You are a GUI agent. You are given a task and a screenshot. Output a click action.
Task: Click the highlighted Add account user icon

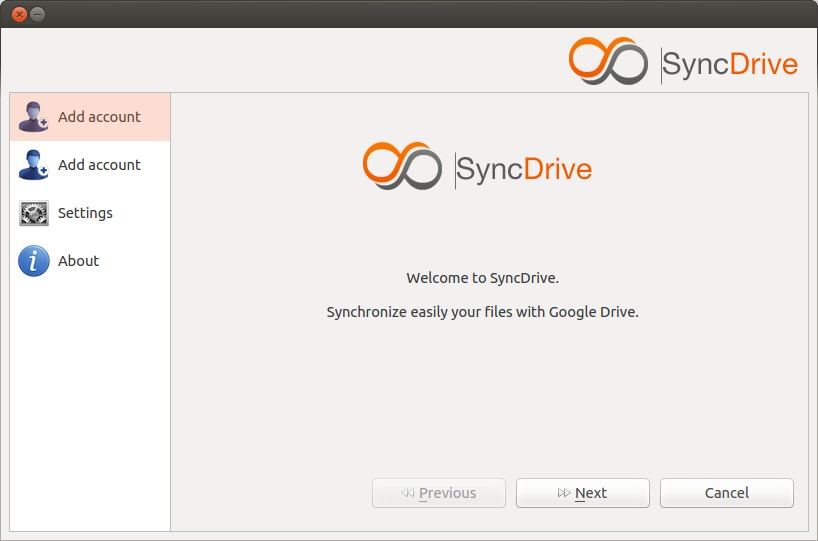click(x=33, y=117)
